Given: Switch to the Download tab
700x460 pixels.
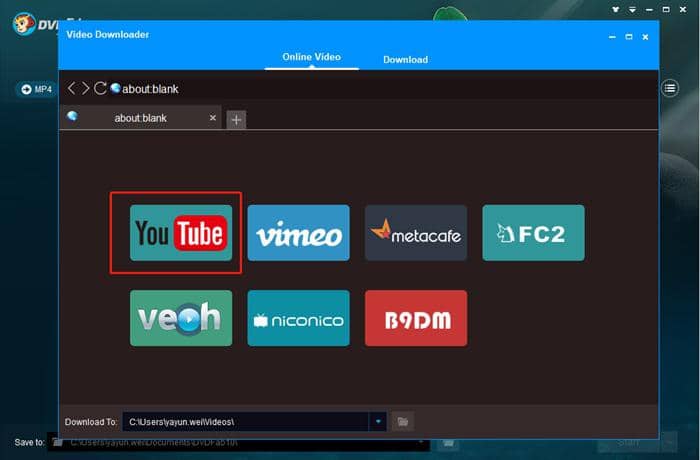Looking at the screenshot, I should (x=405, y=59).
